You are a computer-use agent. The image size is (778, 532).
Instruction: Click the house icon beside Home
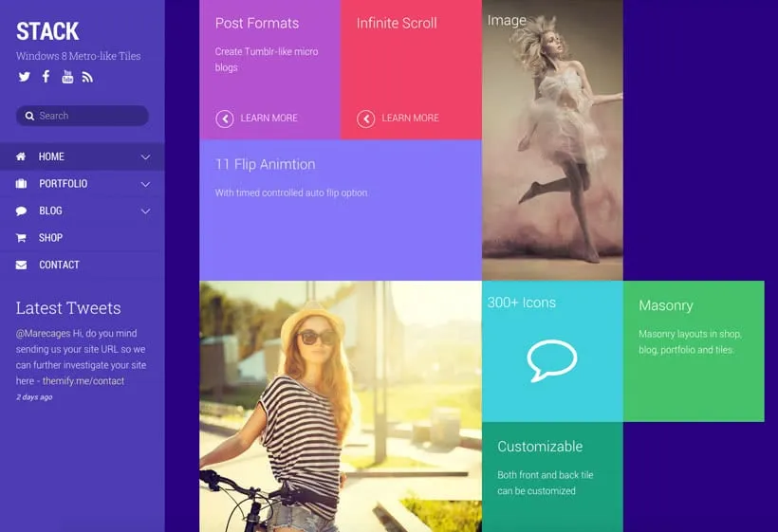21,156
